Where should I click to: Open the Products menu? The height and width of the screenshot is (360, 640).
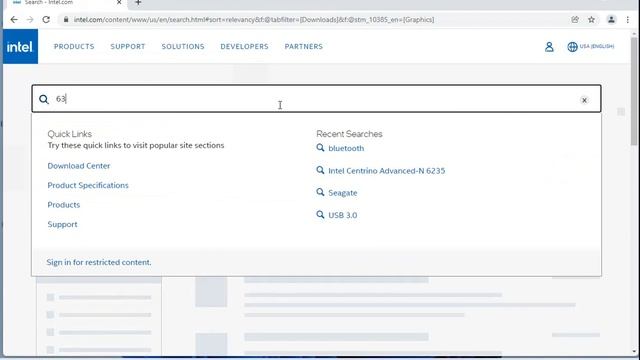tap(74, 47)
